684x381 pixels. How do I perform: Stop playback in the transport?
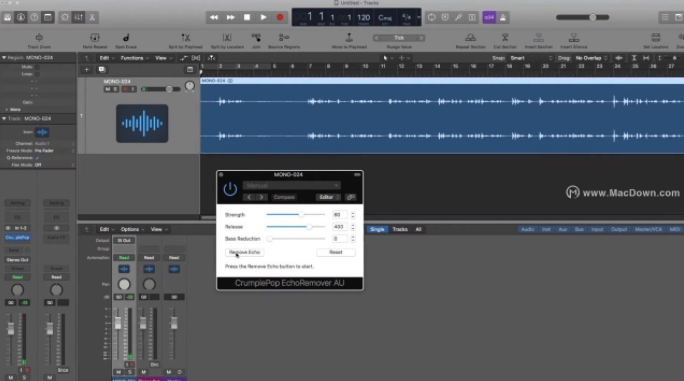[x=247, y=17]
